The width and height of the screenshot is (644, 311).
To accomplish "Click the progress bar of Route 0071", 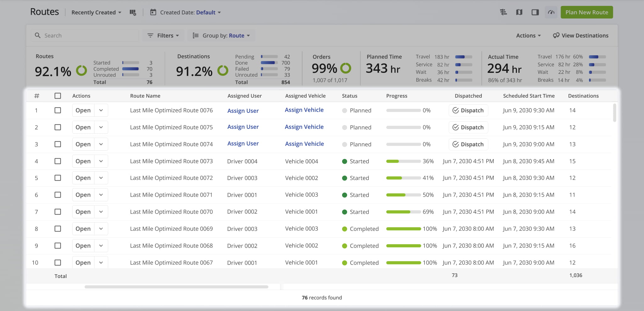I will click(403, 195).
